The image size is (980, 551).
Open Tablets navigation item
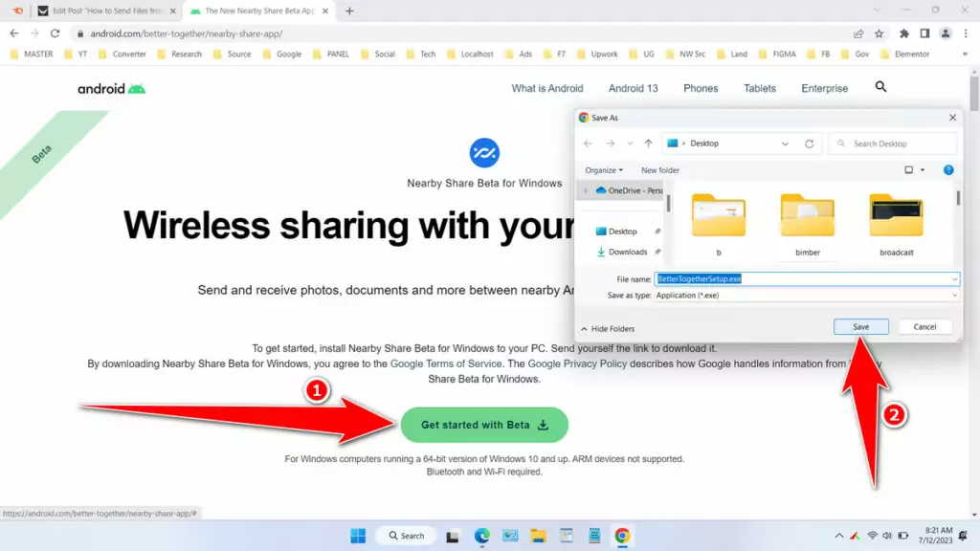[759, 89]
